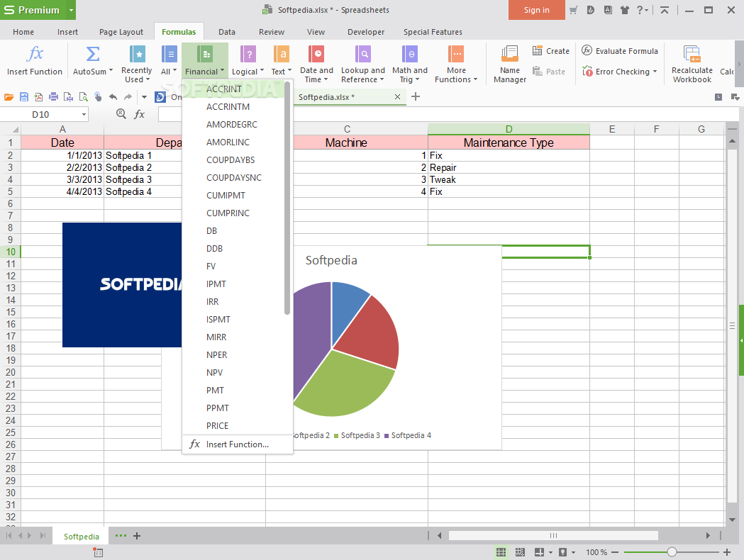Viewport: 744px width, 560px height.
Task: Open the Home ribbon tab
Action: tap(23, 32)
